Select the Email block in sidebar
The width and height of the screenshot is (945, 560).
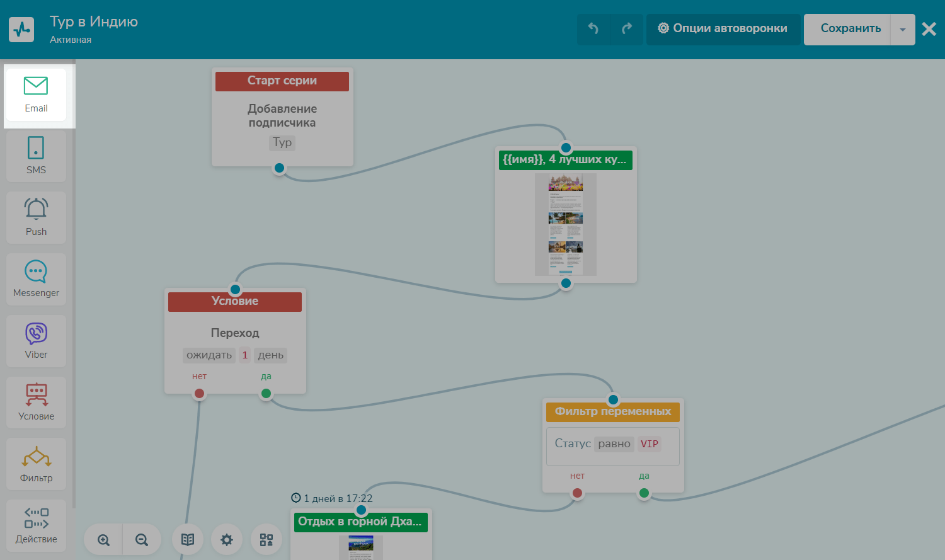point(36,94)
